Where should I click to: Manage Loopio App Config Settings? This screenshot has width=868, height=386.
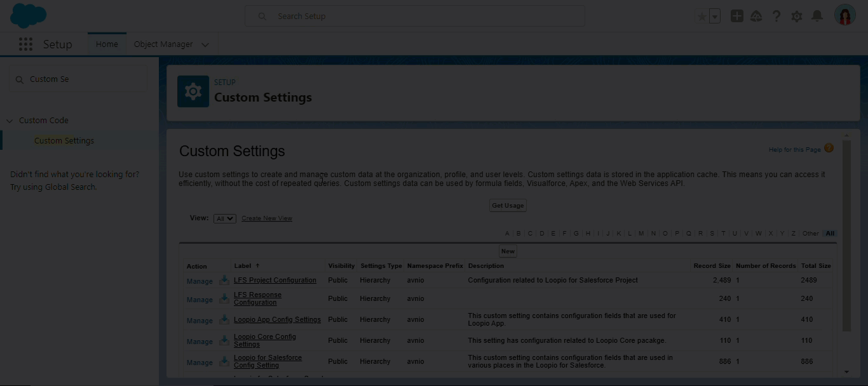tap(200, 321)
